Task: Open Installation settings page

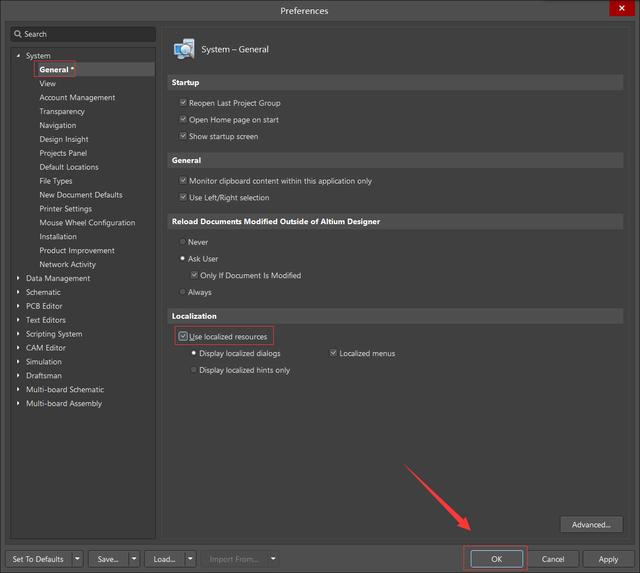Action: tap(58, 236)
